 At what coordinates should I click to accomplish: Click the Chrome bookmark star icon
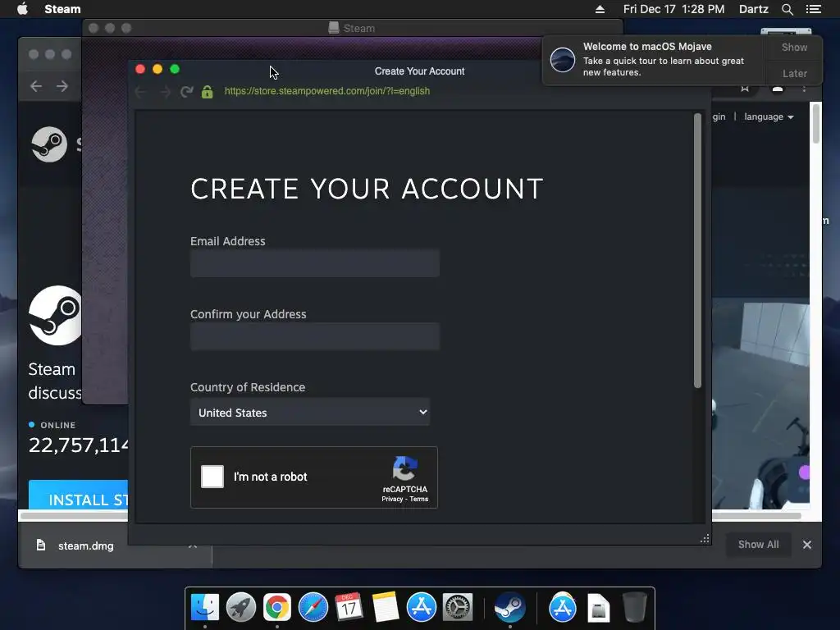point(745,89)
